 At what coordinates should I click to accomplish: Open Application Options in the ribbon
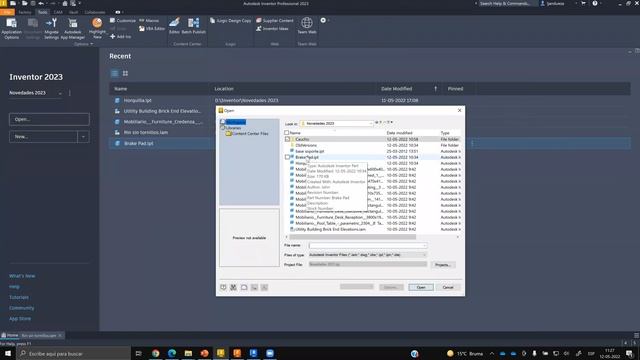click(11, 28)
